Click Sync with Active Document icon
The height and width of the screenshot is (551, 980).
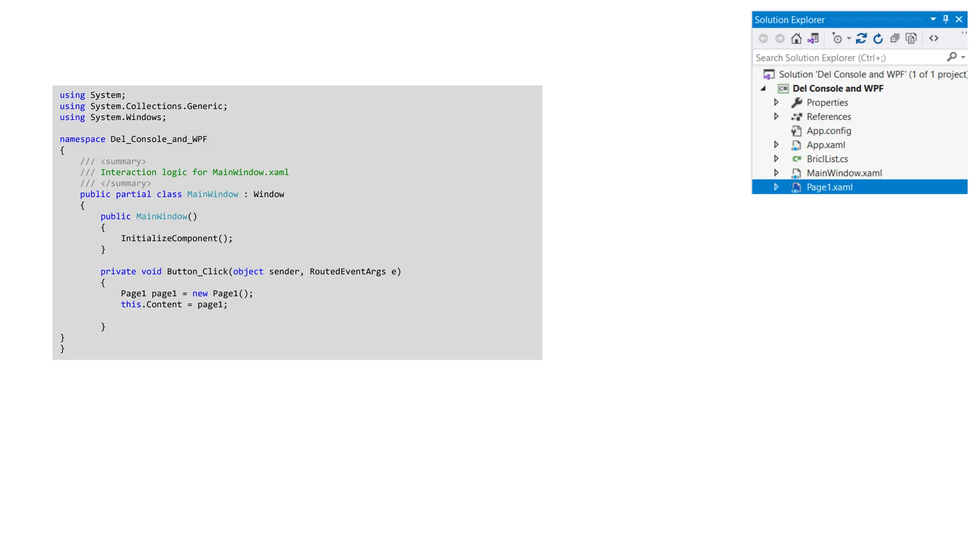coord(861,38)
